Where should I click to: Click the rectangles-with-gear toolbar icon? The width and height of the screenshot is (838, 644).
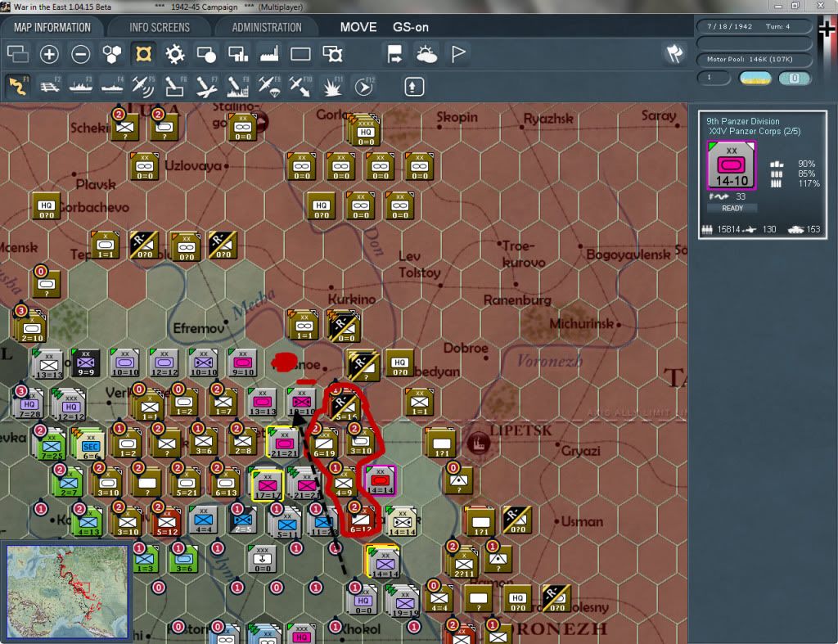pyautogui.click(x=332, y=54)
